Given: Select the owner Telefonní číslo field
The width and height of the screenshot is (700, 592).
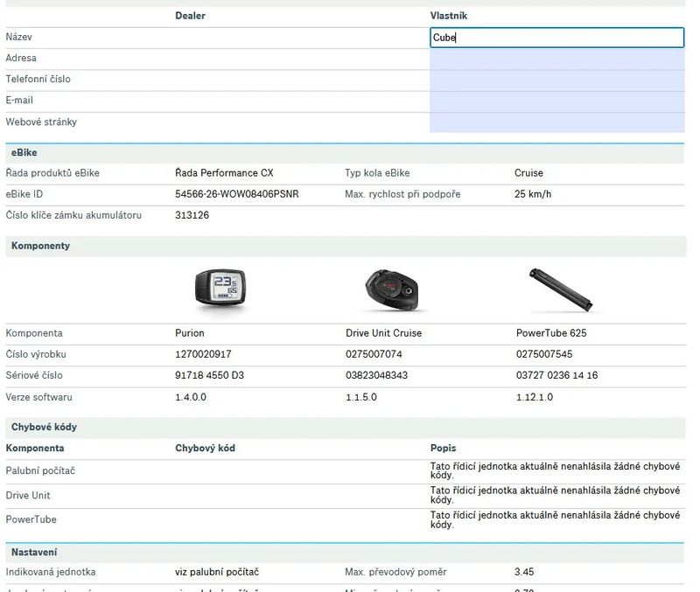Looking at the screenshot, I should click(556, 80).
